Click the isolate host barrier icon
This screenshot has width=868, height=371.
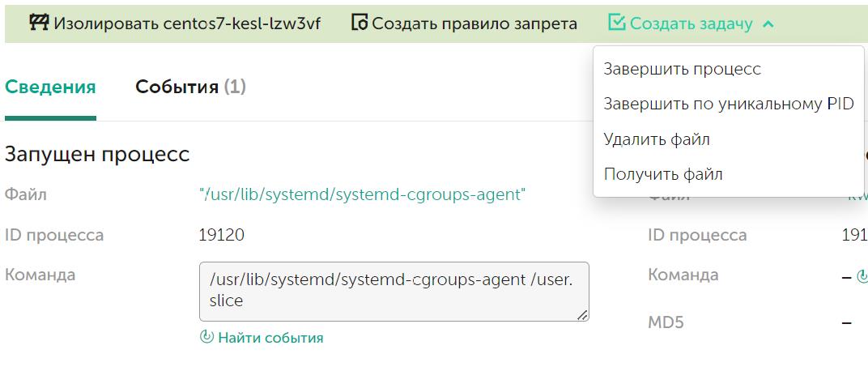tap(38, 23)
